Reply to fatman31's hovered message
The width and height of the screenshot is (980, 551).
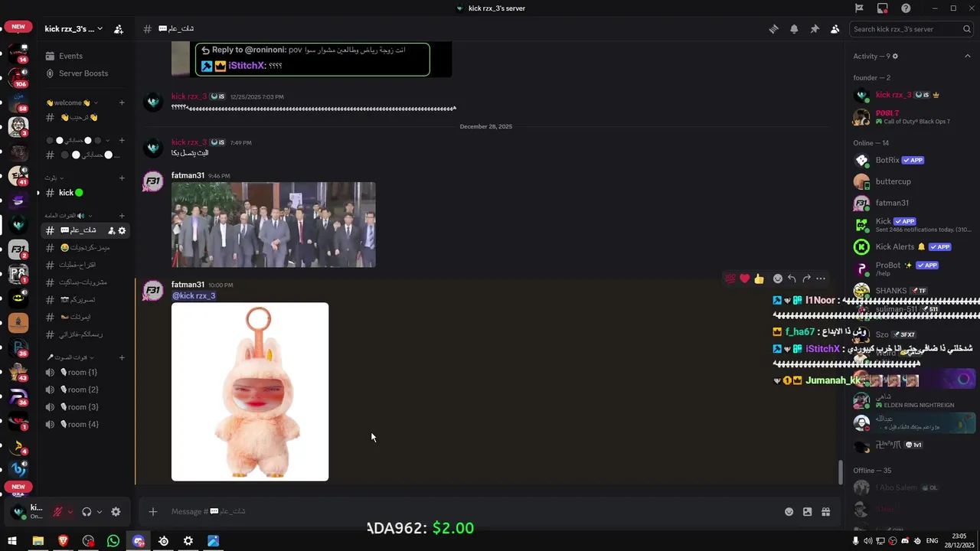tap(792, 279)
